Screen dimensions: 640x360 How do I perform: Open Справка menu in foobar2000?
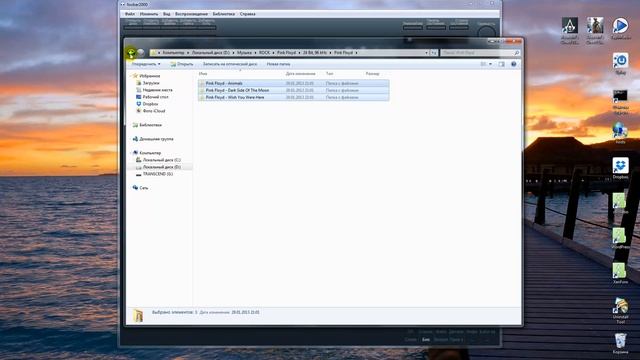tap(247, 14)
